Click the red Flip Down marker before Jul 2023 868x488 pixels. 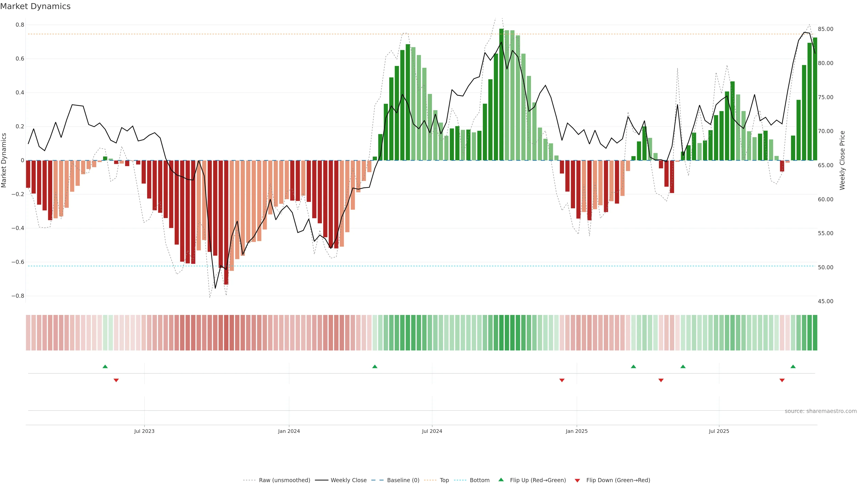click(x=116, y=380)
